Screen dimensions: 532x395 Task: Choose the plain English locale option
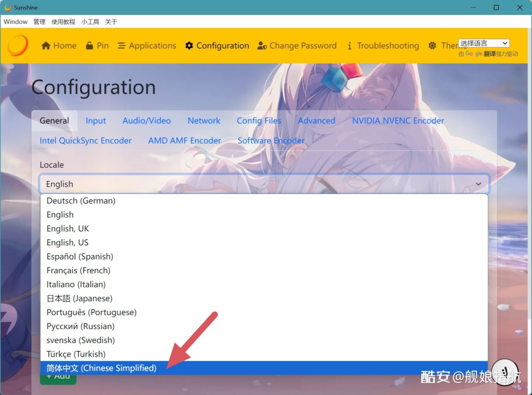(x=264, y=215)
